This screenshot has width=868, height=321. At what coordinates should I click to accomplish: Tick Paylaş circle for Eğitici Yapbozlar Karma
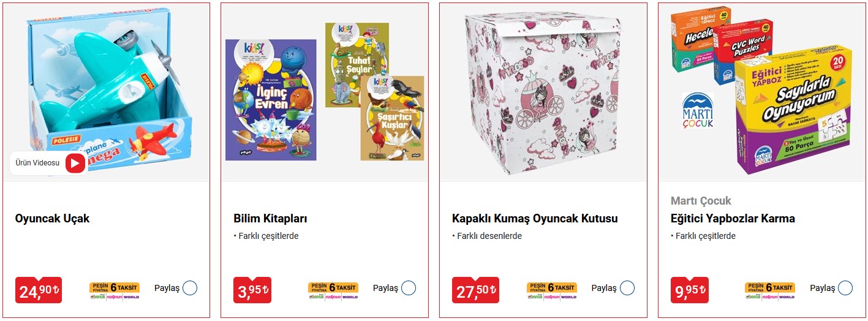pyautogui.click(x=845, y=288)
